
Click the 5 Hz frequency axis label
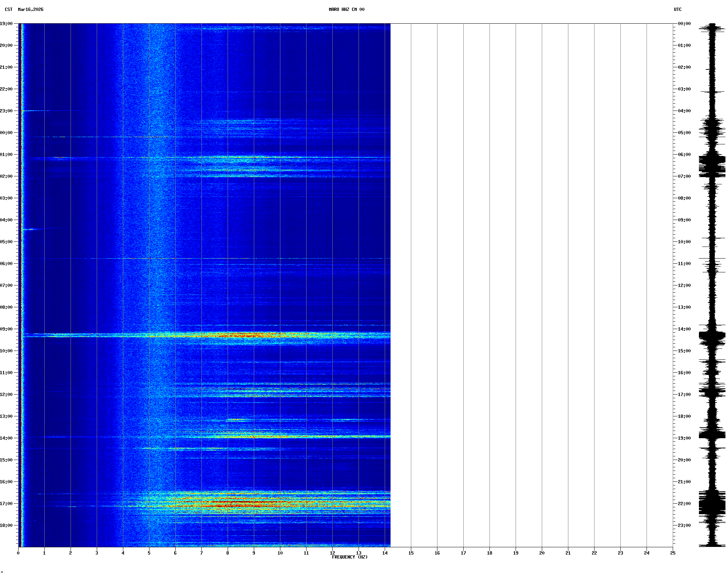pyautogui.click(x=149, y=553)
